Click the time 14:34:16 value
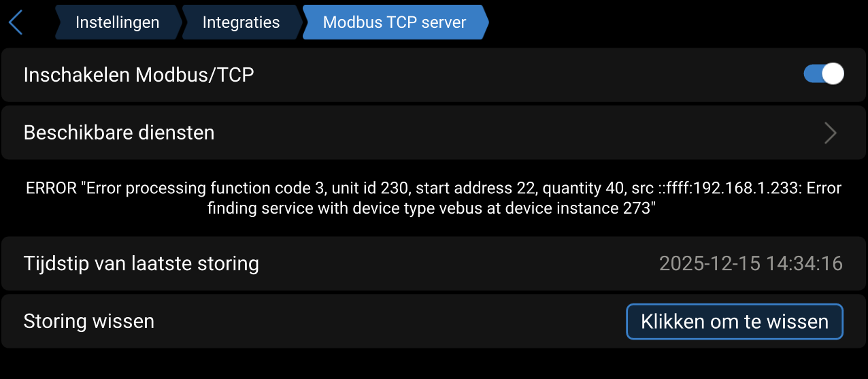868x379 pixels. coord(805,263)
